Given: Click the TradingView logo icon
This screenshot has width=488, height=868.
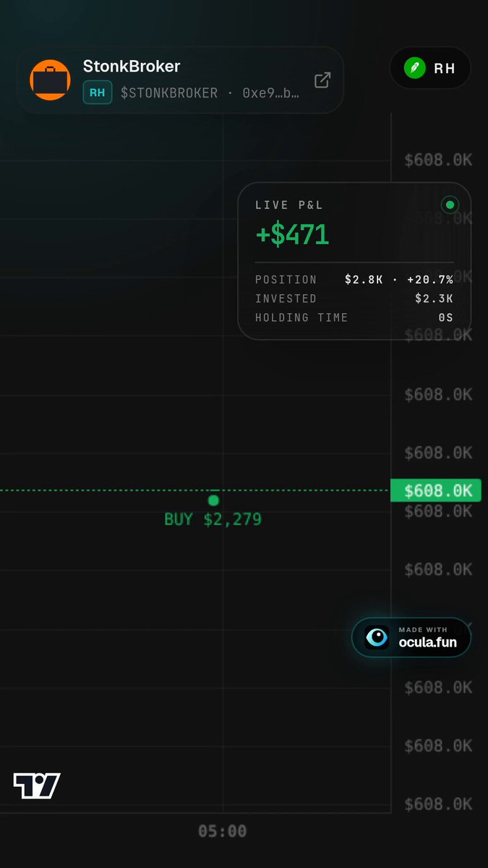Looking at the screenshot, I should coord(37,786).
